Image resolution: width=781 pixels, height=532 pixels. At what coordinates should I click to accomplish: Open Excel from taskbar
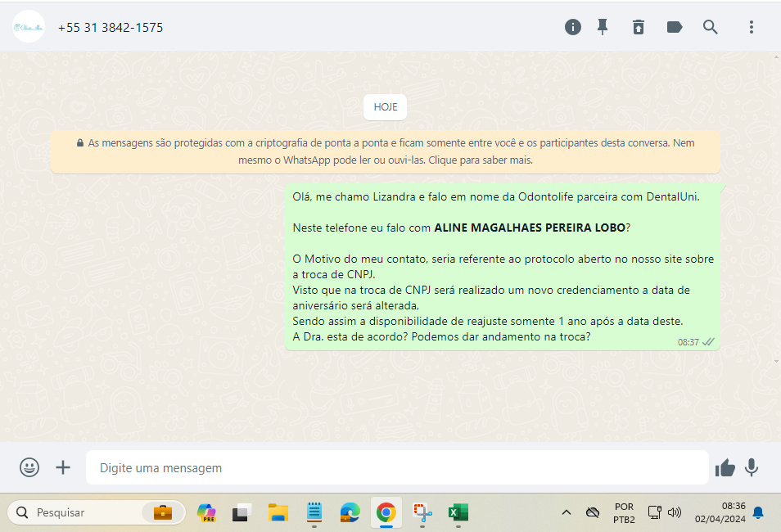point(458,512)
